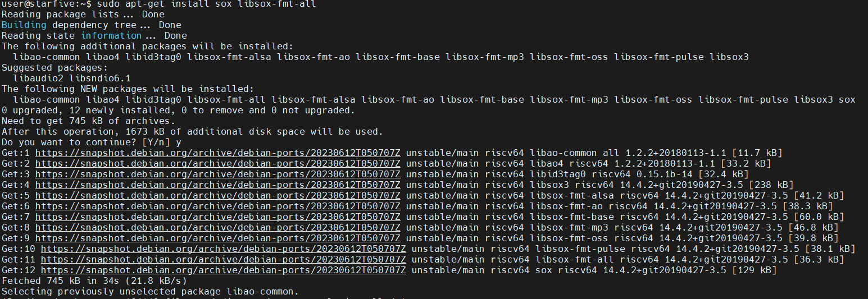Click the sudo apt-get install command line

(x=158, y=4)
